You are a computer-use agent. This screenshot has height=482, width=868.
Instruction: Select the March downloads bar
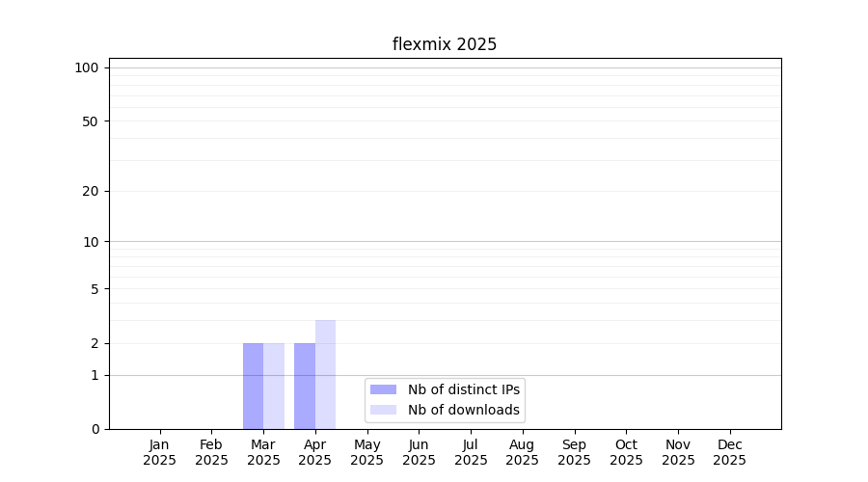(274, 386)
